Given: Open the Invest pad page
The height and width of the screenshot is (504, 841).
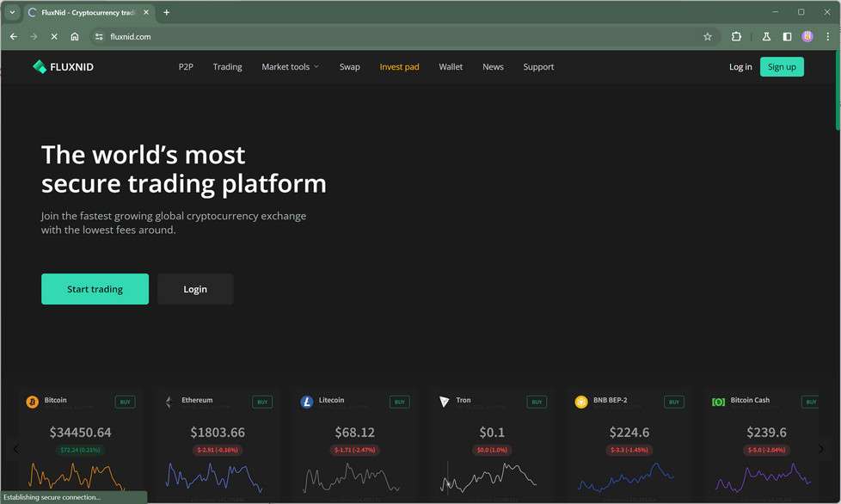Looking at the screenshot, I should pos(400,67).
